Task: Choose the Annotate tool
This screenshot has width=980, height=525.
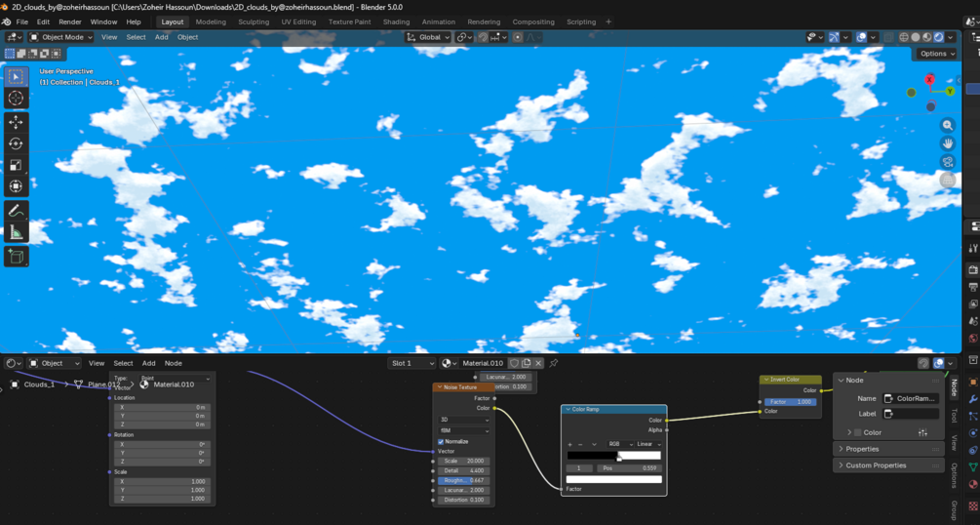Action: tap(17, 211)
